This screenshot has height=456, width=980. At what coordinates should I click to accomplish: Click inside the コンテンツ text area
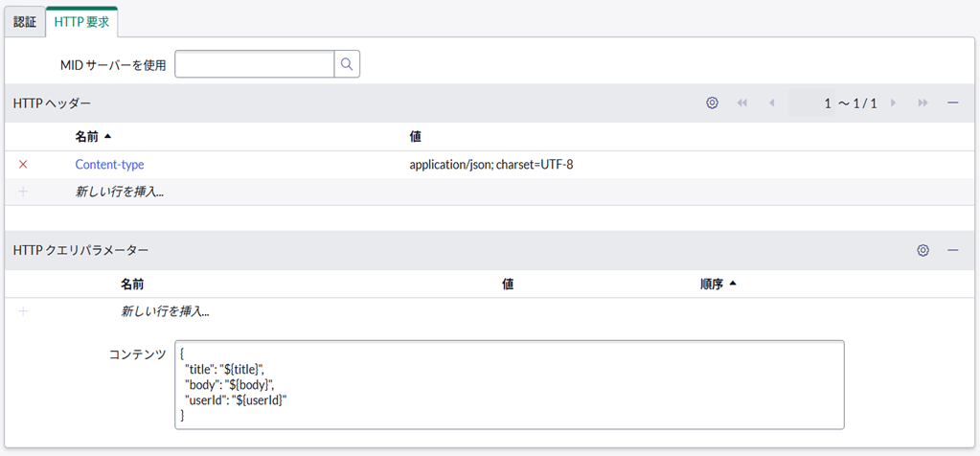tap(510, 385)
